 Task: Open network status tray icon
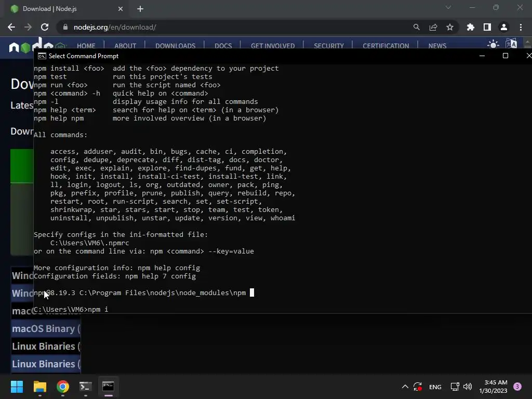click(455, 387)
